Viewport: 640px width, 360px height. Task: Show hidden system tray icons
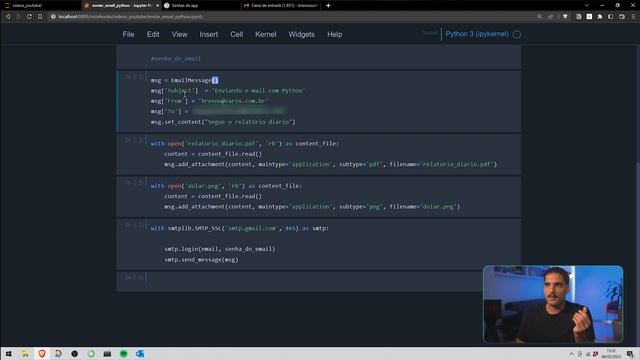point(571,354)
